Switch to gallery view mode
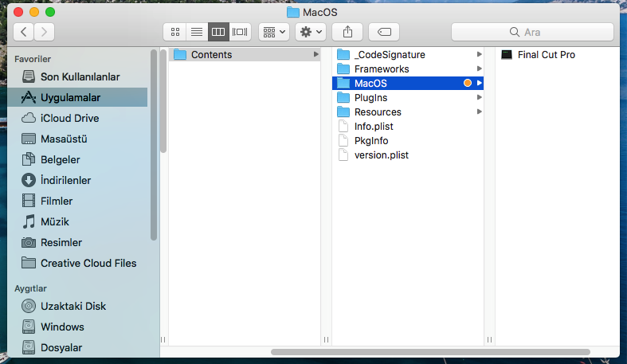The width and height of the screenshot is (627, 364). [x=240, y=32]
